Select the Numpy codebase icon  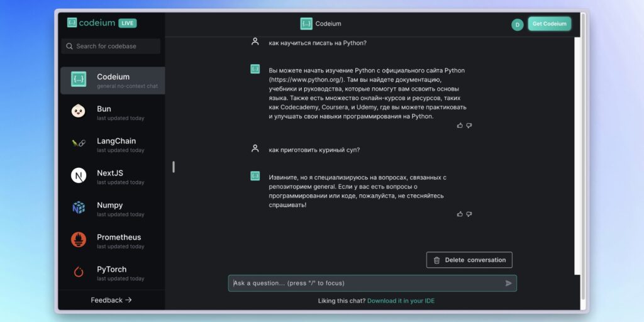(79, 208)
